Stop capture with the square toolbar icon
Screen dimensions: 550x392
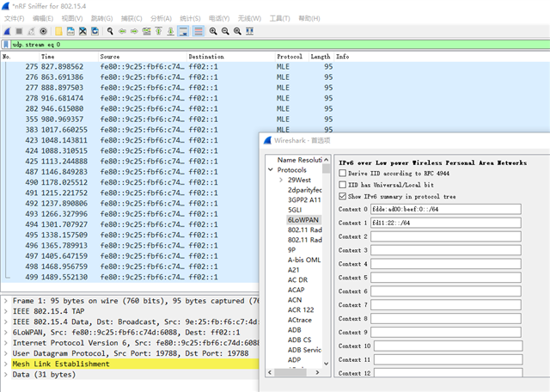pyautogui.click(x=19, y=32)
